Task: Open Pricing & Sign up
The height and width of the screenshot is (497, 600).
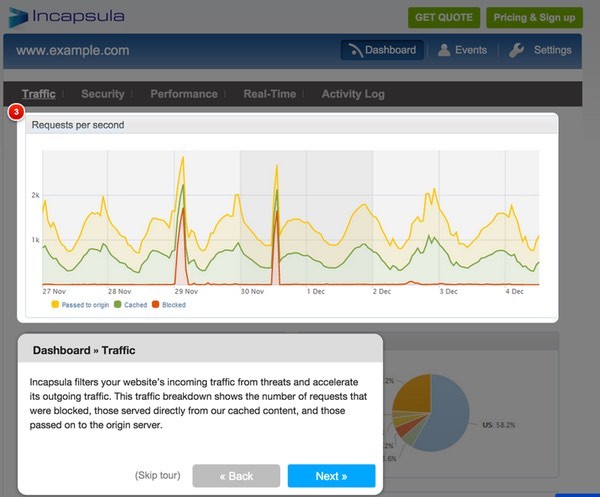Action: click(x=534, y=18)
